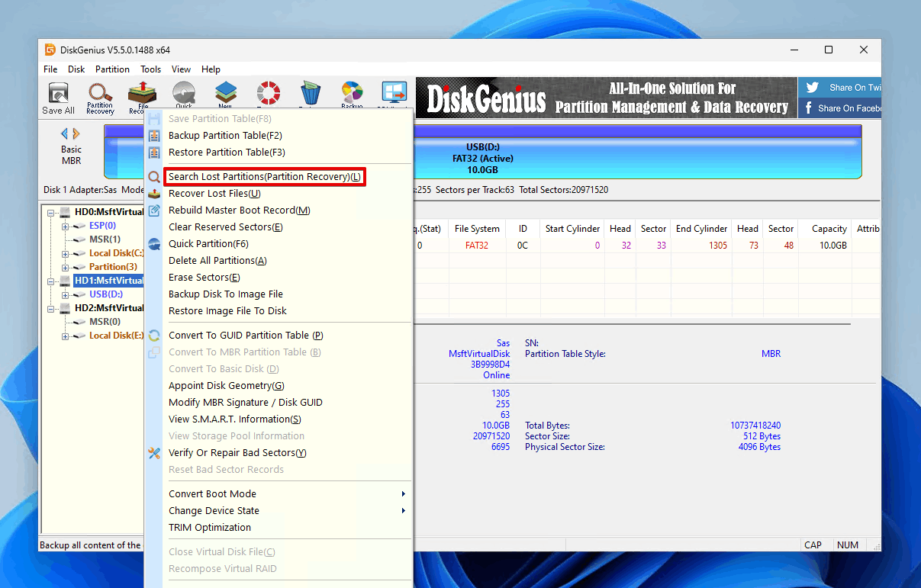
Task: Click the Rebuild Master Boot Record icon
Action: click(154, 210)
